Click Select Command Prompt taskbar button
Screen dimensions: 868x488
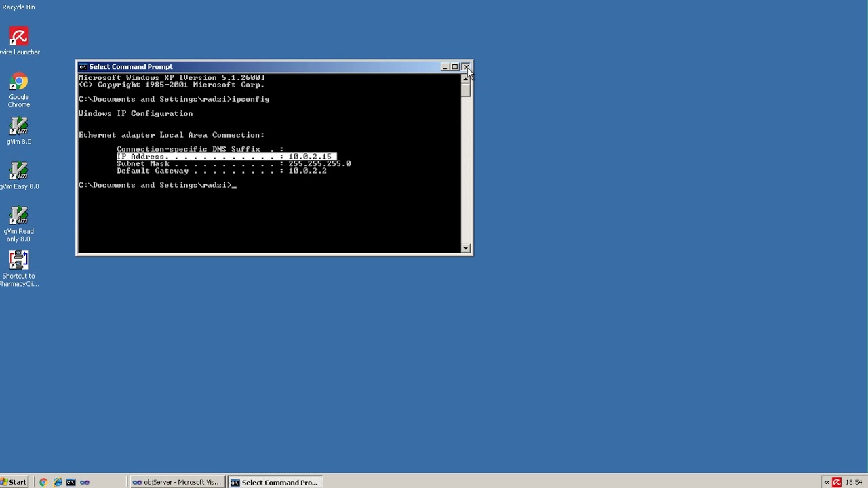tap(275, 482)
